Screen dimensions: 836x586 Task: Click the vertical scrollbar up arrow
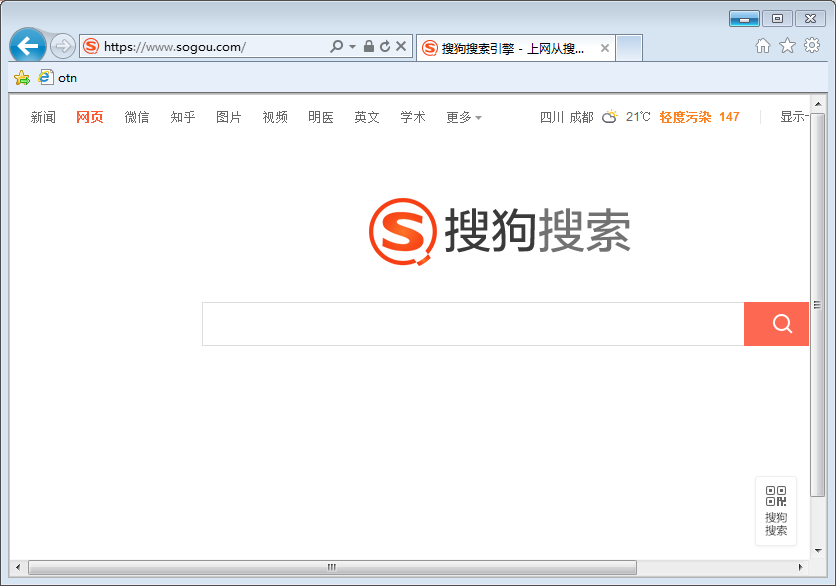pyautogui.click(x=818, y=103)
